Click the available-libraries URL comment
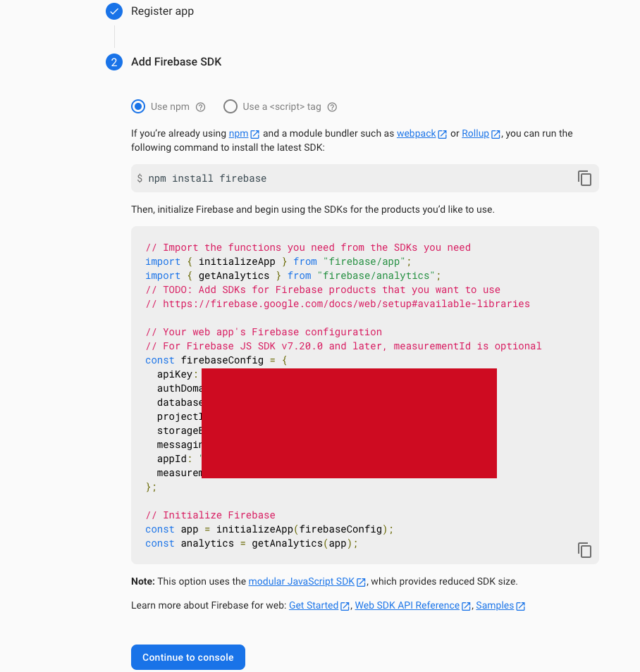Image resolution: width=640 pixels, height=672 pixels. coord(338,304)
